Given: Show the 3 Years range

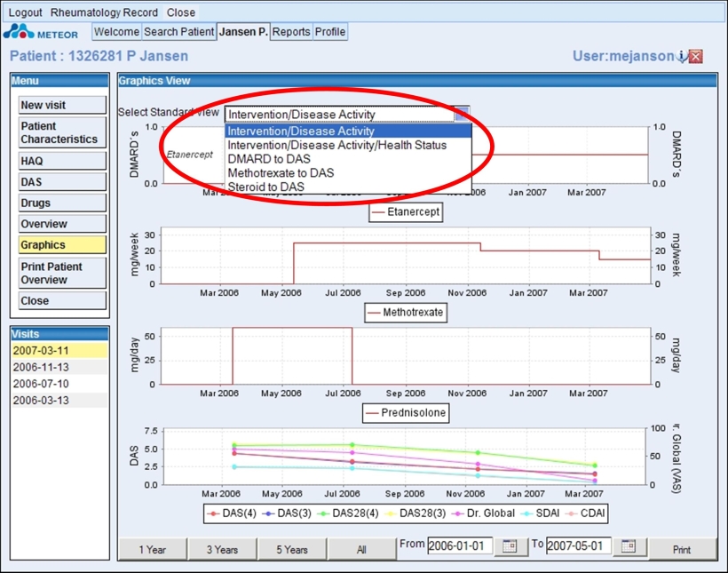Looking at the screenshot, I should (x=222, y=549).
